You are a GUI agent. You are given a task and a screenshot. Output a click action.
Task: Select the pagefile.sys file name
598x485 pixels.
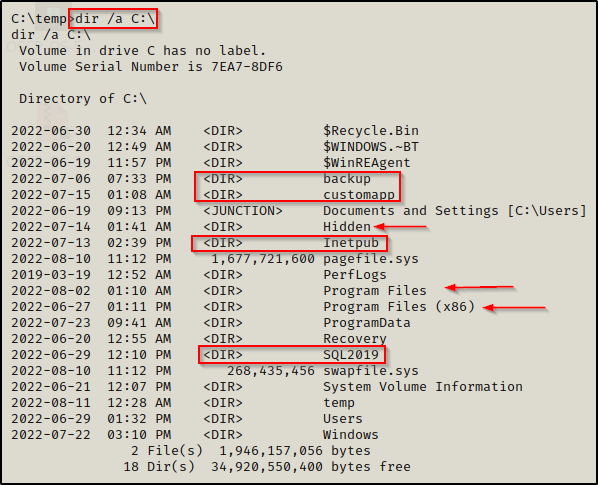[371, 259]
